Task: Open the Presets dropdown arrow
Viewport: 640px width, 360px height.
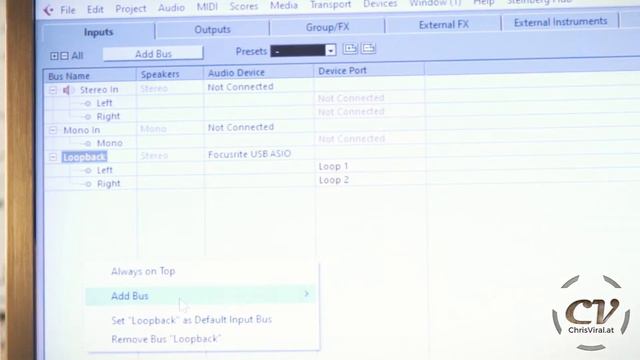Action: tap(331, 50)
